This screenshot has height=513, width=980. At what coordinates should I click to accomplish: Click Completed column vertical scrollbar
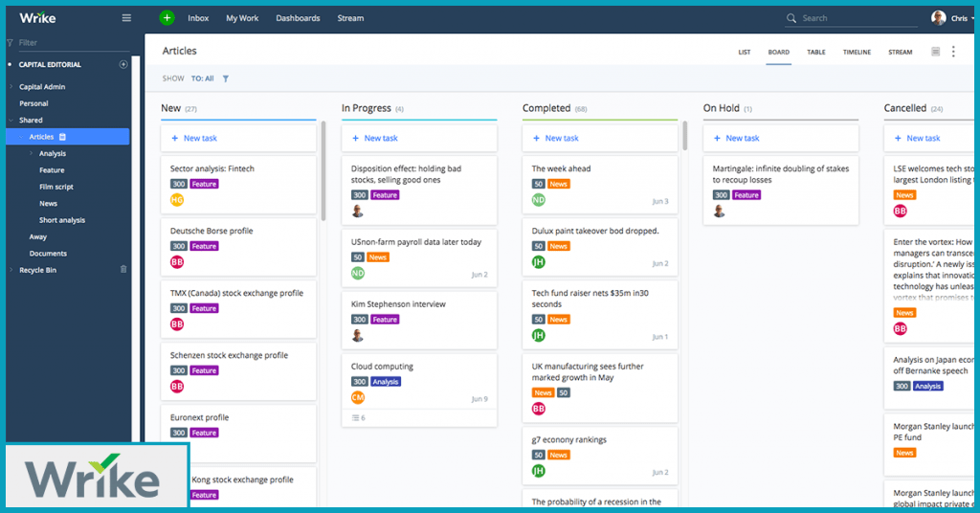[x=685, y=136]
